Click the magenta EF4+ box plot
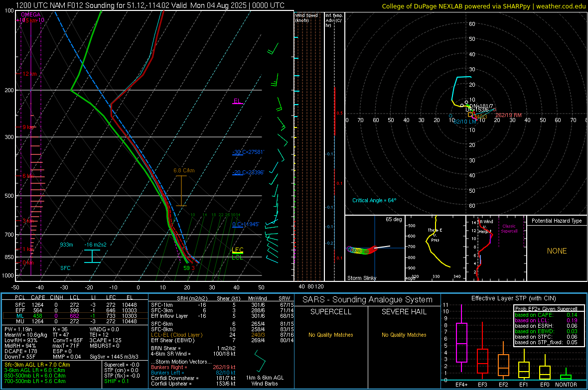This screenshot has width=588, height=390. [x=461, y=338]
